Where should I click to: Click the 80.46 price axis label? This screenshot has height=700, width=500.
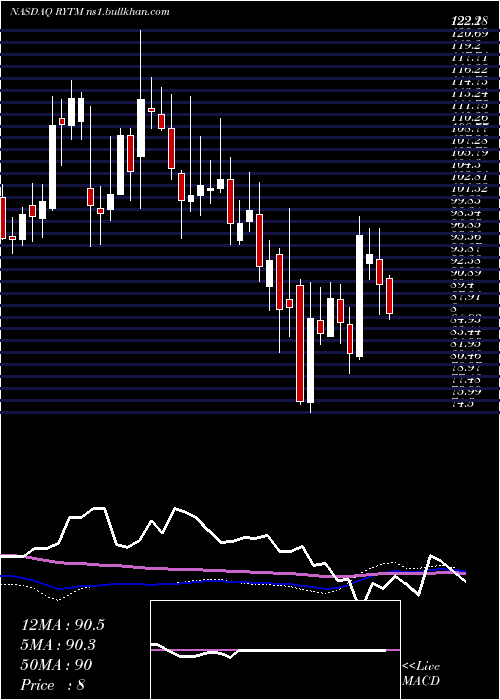coord(466,357)
